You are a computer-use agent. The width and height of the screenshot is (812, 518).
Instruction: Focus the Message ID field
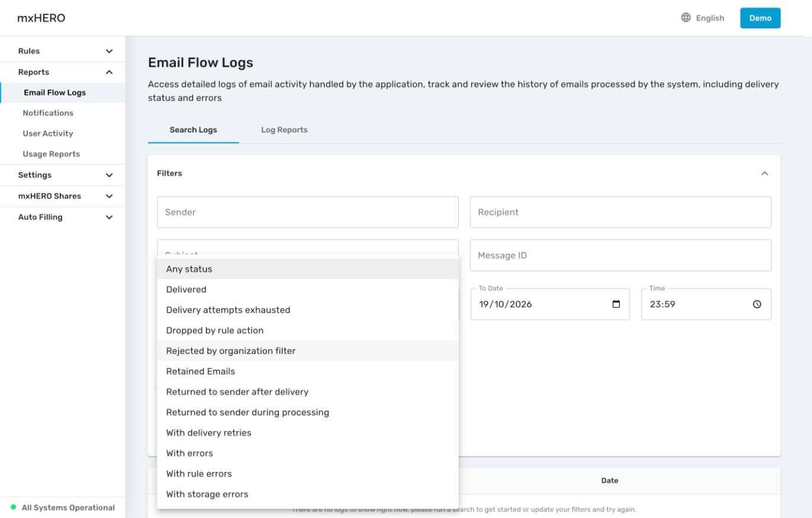(621, 255)
